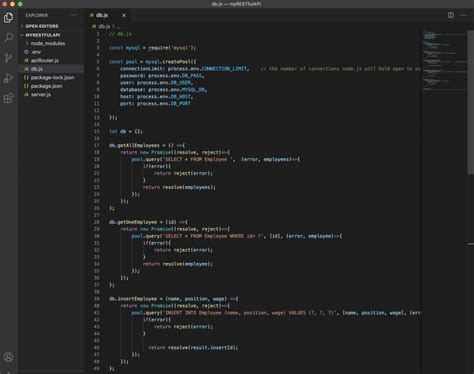Open Run and Debug view
Screen dimensions: 474x374
(x=9, y=78)
